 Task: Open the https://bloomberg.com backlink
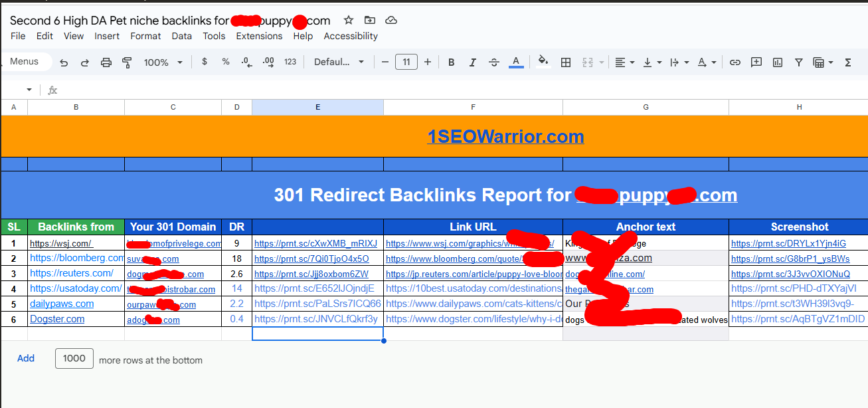[77, 258]
